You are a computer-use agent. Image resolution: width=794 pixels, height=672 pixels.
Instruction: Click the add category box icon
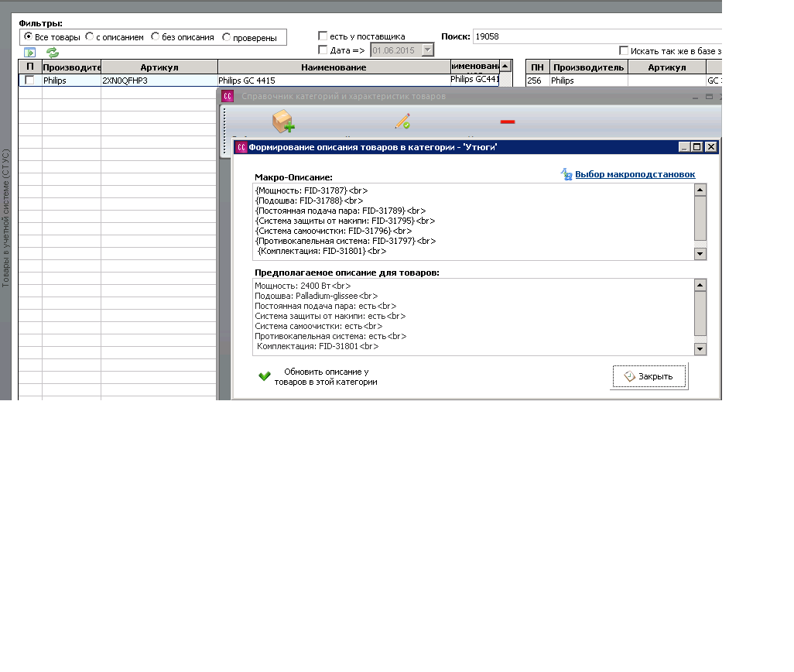click(x=283, y=122)
